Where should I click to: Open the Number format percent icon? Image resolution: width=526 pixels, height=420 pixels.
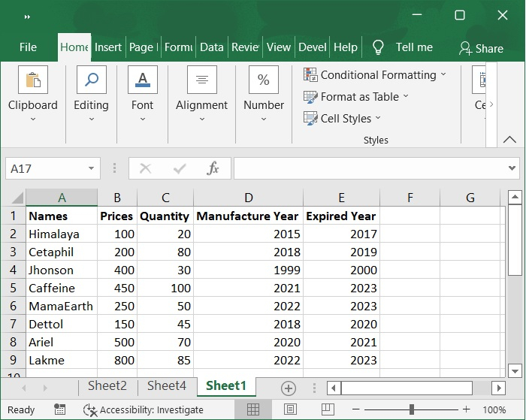tap(264, 80)
